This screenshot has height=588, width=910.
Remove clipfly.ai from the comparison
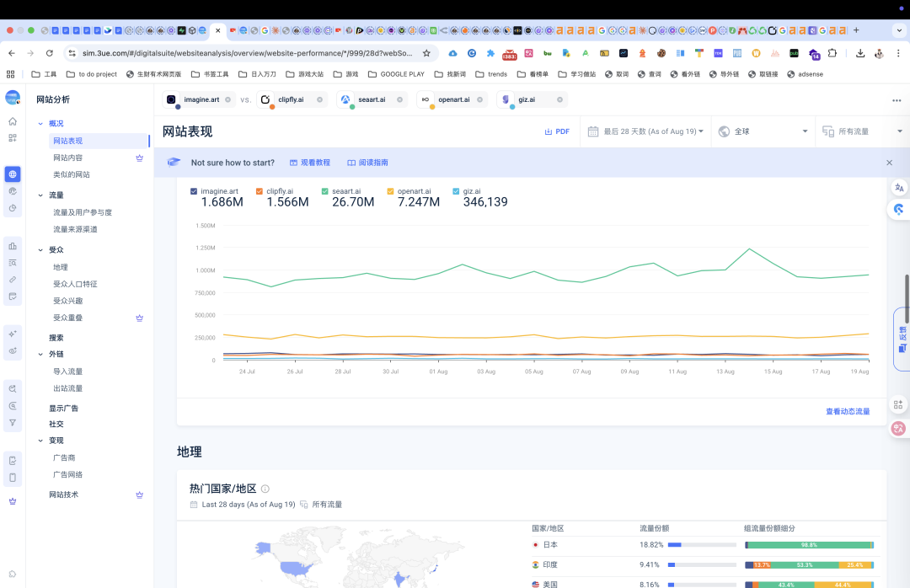point(320,100)
